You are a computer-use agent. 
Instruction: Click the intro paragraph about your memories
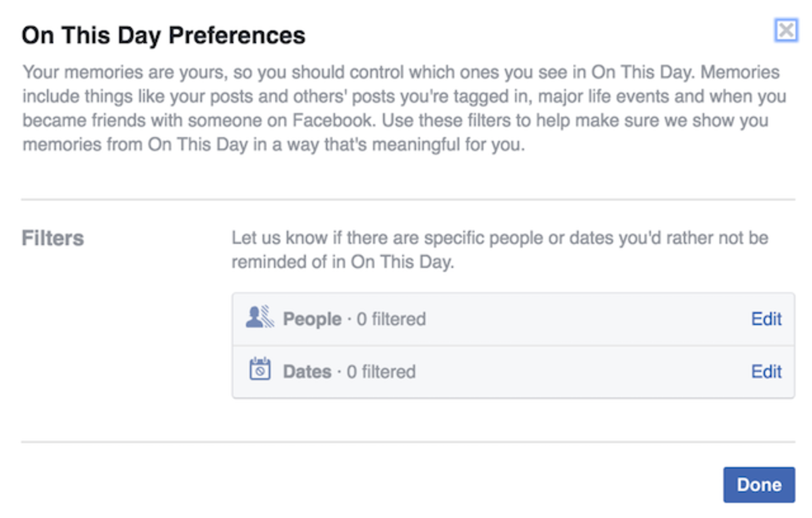(x=405, y=108)
